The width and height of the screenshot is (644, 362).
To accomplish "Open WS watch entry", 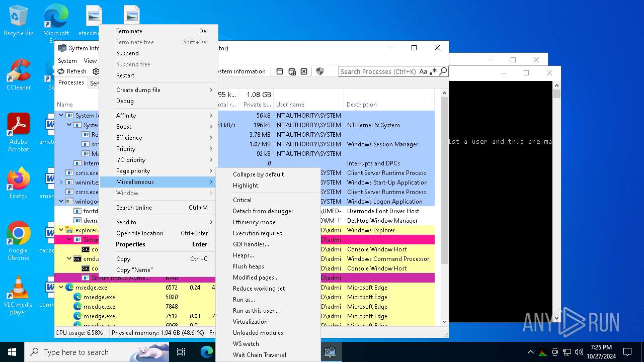I will 268,344.
